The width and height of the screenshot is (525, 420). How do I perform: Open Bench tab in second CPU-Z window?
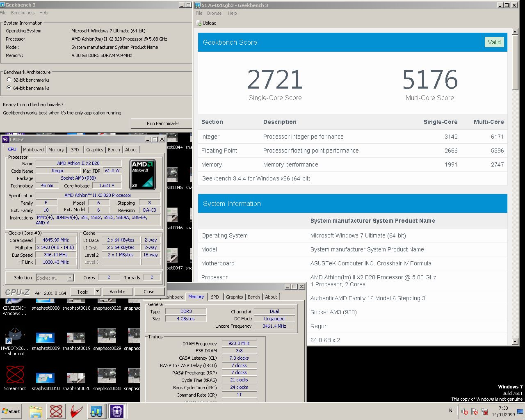[254, 297]
